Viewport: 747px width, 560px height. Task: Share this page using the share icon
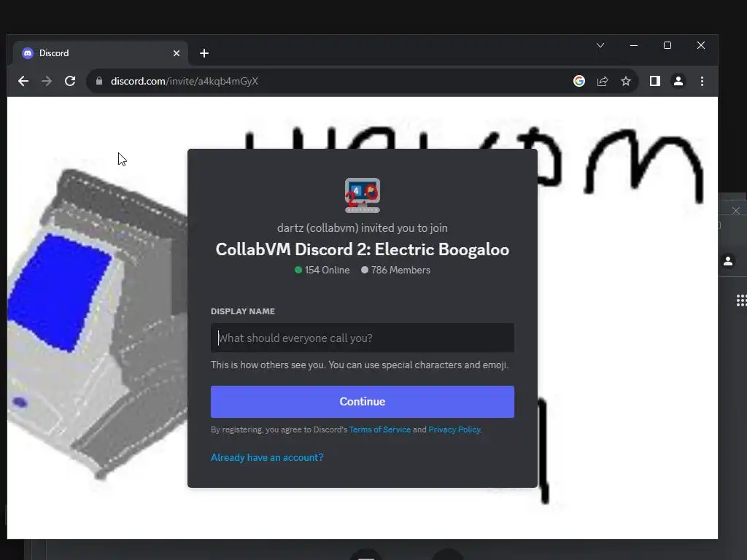click(602, 82)
